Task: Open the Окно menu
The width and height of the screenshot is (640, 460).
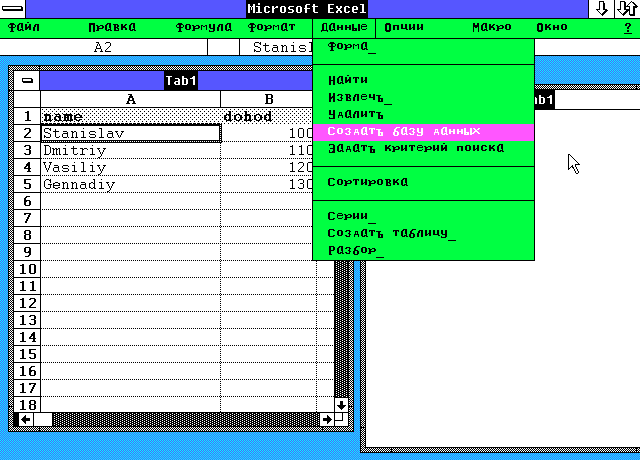Action: pos(551,27)
